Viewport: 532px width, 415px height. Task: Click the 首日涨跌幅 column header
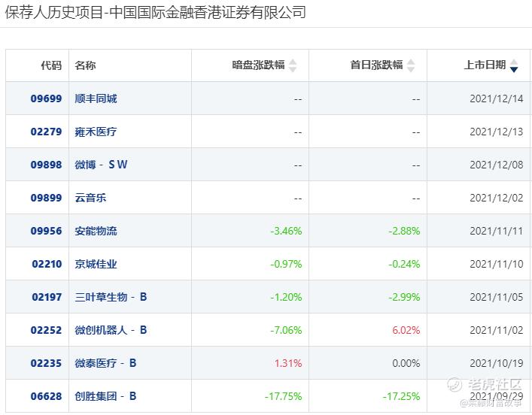pyautogui.click(x=376, y=65)
